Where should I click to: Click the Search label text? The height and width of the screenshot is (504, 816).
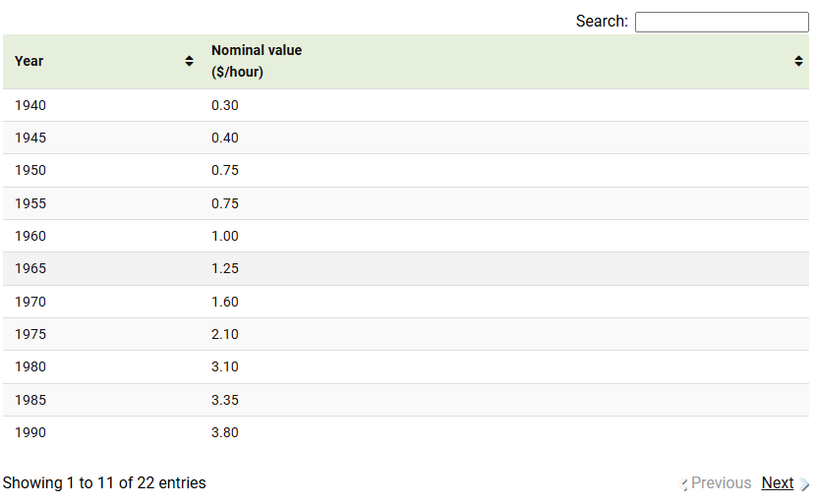click(601, 22)
